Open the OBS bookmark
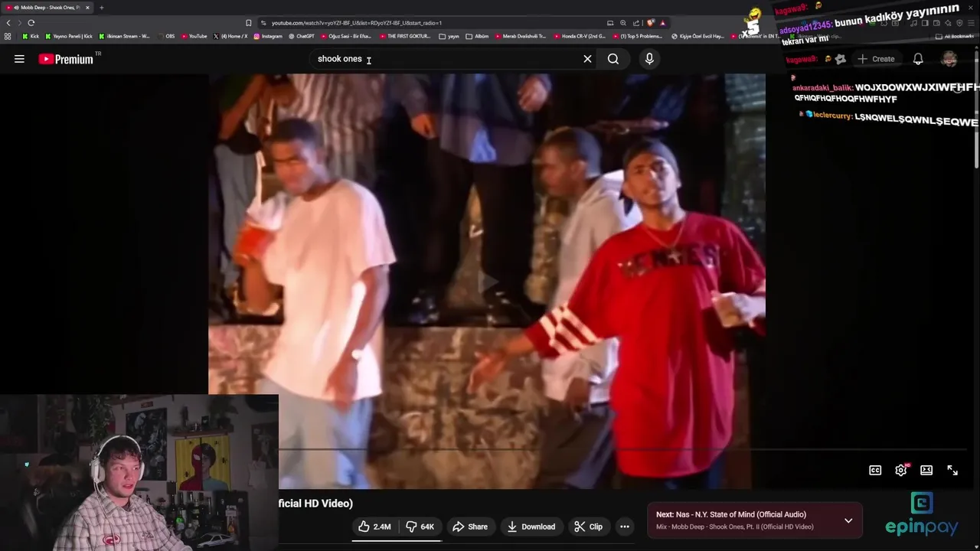 point(165,36)
